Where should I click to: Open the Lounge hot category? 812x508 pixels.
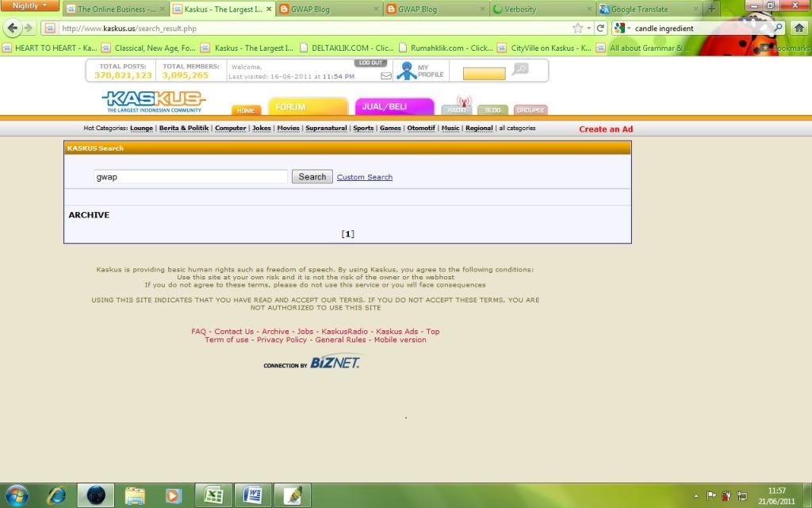click(141, 128)
